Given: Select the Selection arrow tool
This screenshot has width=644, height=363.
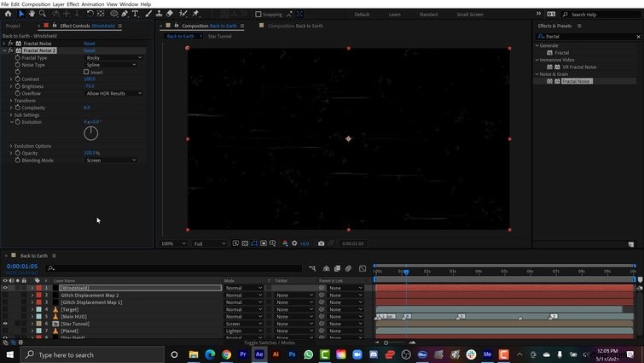Looking at the screenshot, I should pyautogui.click(x=21, y=14).
